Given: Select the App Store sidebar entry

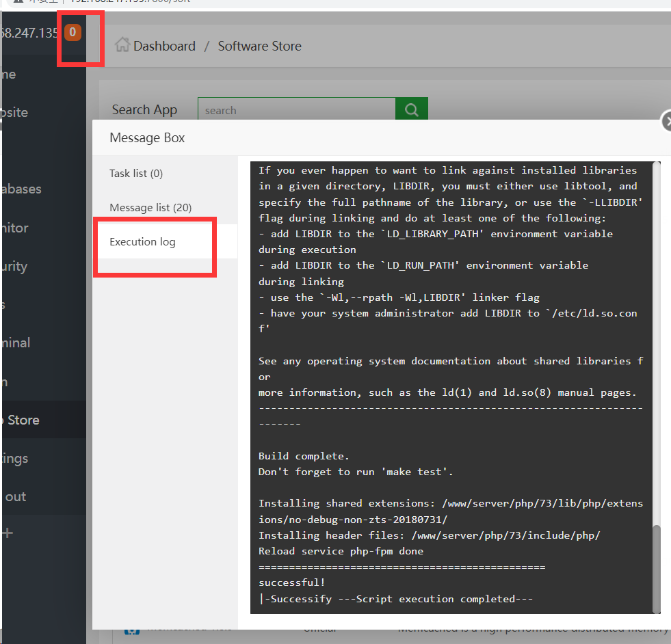Looking at the screenshot, I should [x=22, y=420].
